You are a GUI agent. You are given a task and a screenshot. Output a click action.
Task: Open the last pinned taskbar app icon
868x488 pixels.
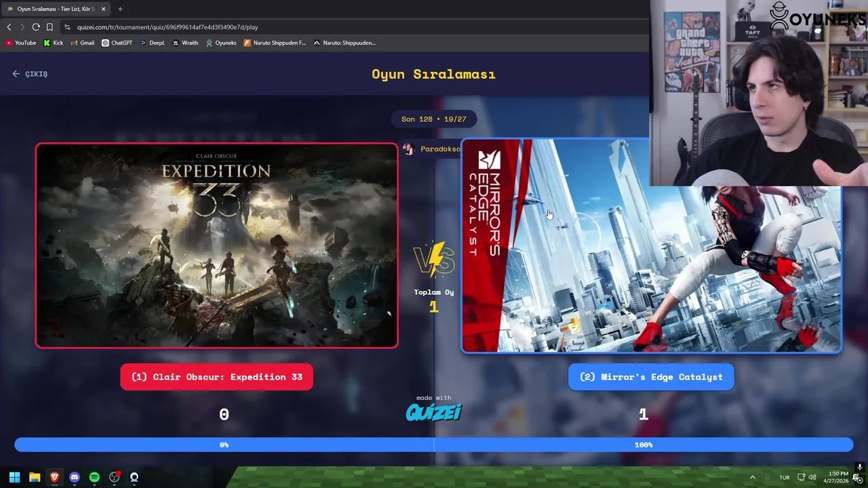pyautogui.click(x=134, y=477)
